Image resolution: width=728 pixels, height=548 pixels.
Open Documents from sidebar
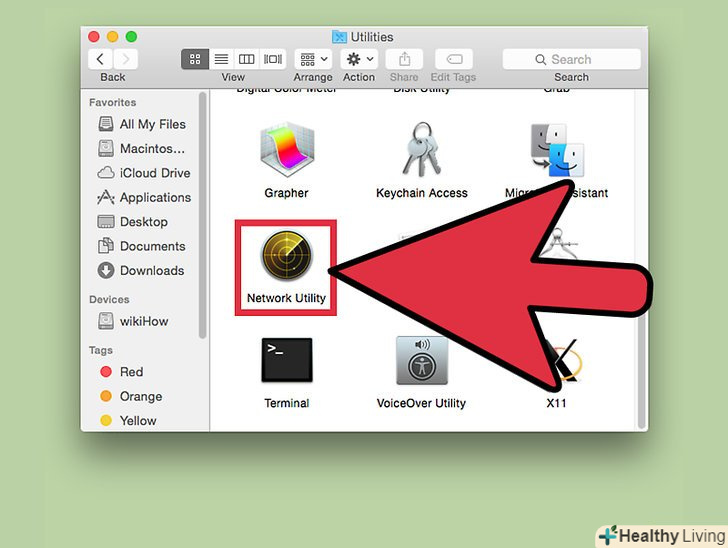tap(142, 246)
